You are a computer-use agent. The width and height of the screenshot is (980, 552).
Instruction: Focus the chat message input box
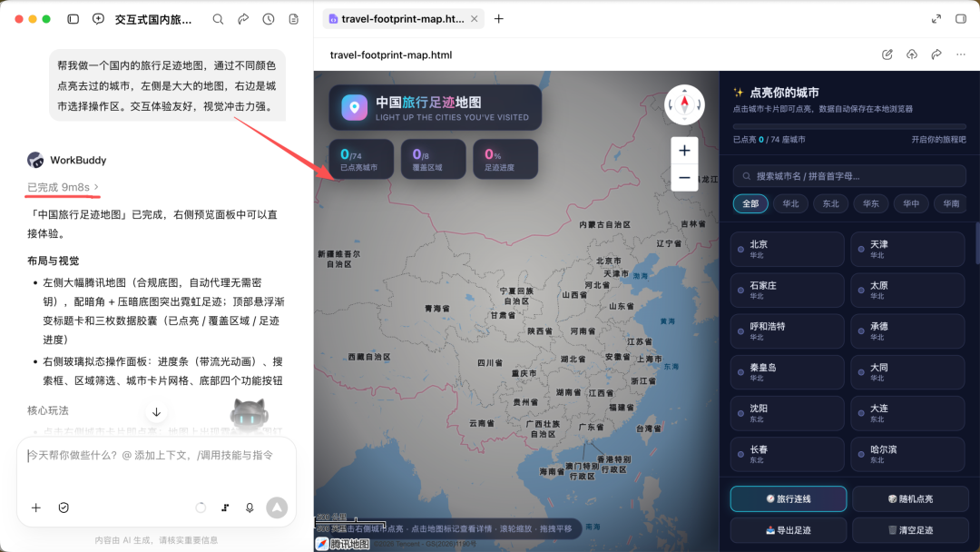click(156, 456)
